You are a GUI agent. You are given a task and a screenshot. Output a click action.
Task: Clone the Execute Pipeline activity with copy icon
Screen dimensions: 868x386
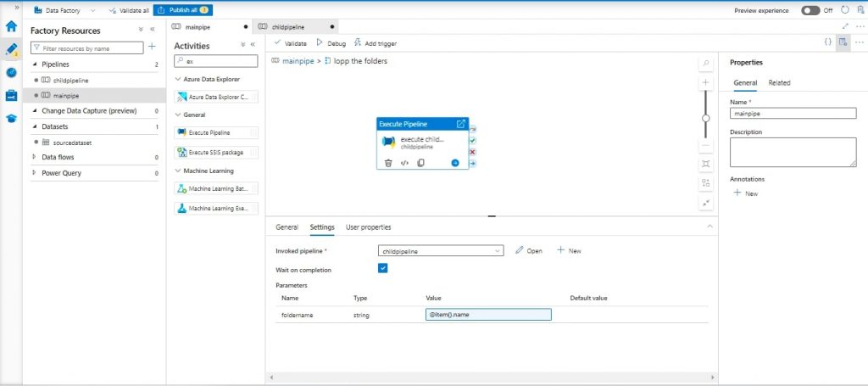click(420, 163)
